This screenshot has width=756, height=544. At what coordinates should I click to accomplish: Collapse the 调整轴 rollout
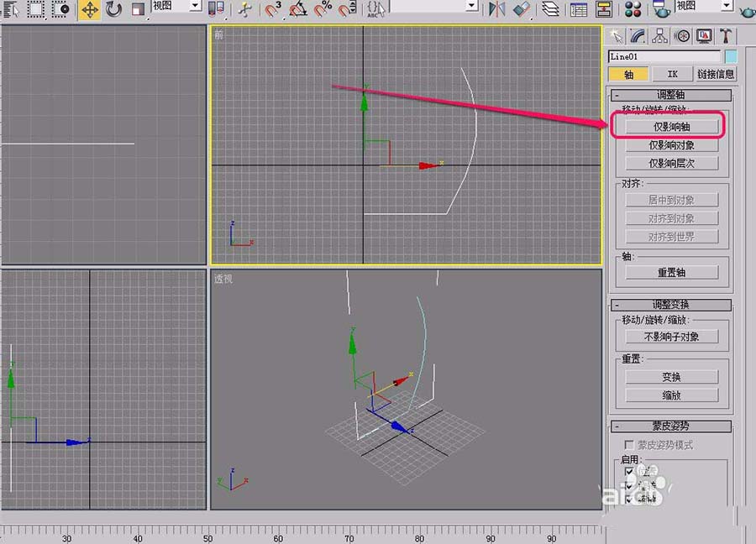(x=671, y=95)
